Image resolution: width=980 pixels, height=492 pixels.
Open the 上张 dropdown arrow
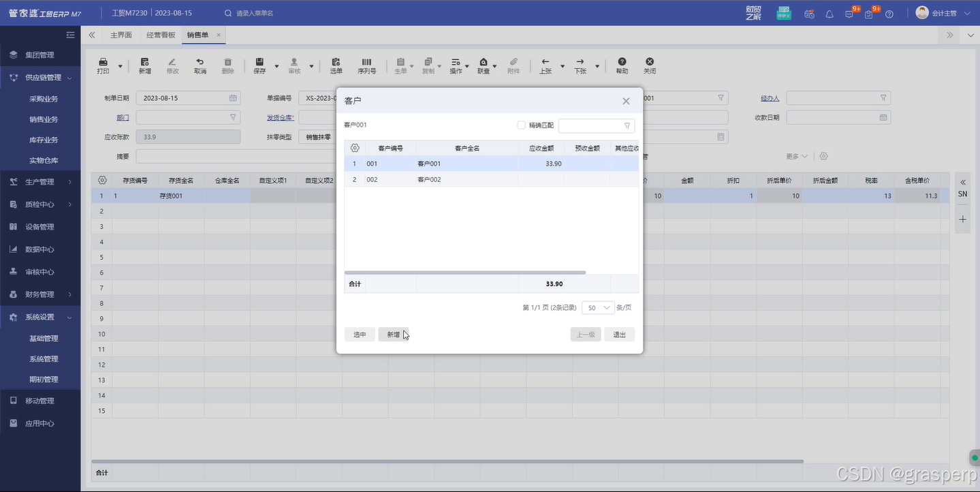click(x=563, y=66)
